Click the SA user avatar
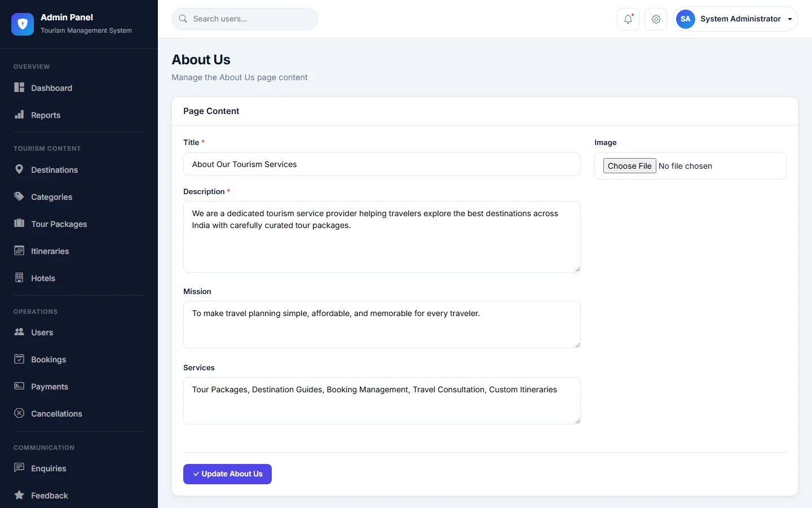Viewport: 812px width, 508px height. [686, 19]
